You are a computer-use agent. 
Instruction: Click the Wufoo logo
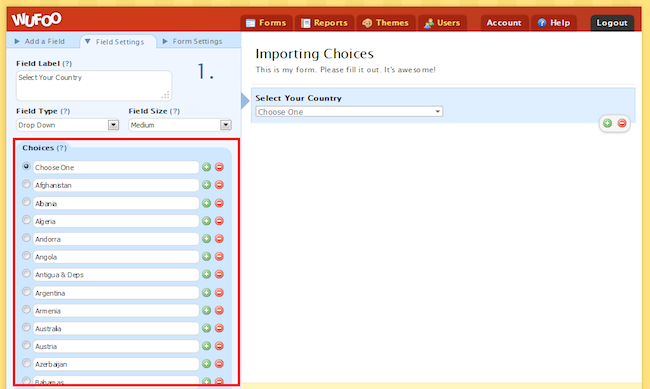pyautogui.click(x=36, y=19)
